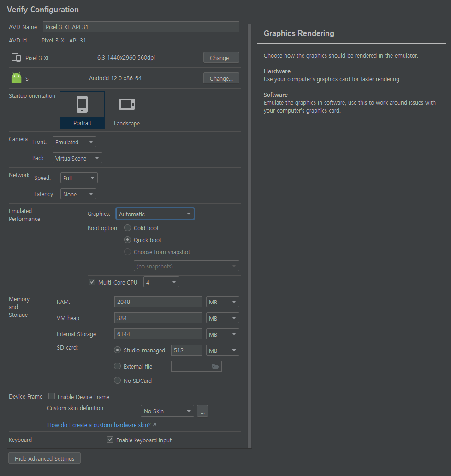Click the Android S system image icon
This screenshot has width=451, height=476.
(x=17, y=78)
